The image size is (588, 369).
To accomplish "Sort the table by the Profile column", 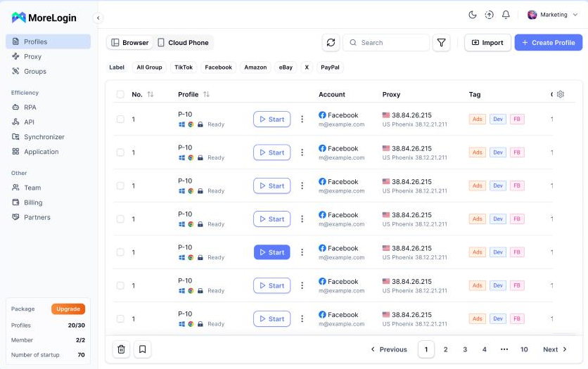I will click(206, 94).
